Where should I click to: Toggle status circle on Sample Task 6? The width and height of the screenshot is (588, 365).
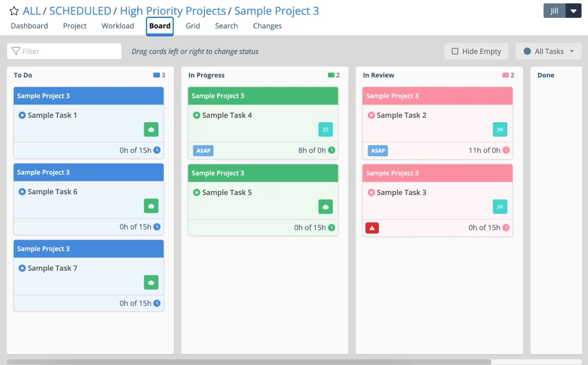click(22, 192)
